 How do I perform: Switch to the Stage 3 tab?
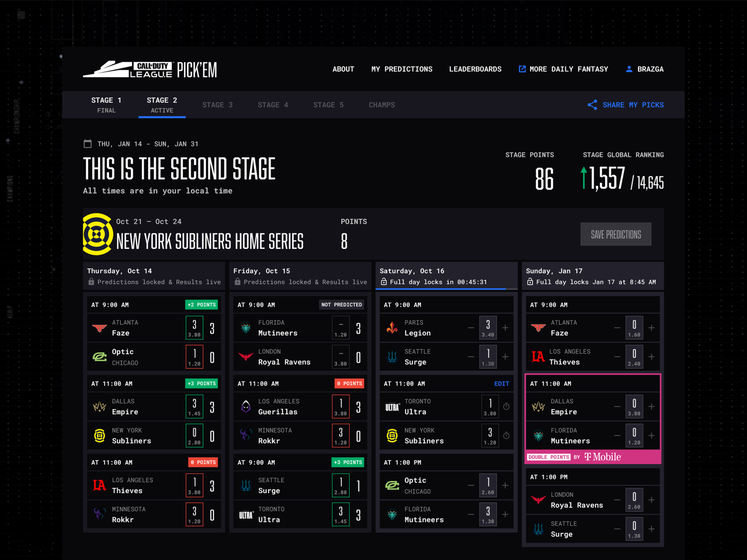coord(217,105)
